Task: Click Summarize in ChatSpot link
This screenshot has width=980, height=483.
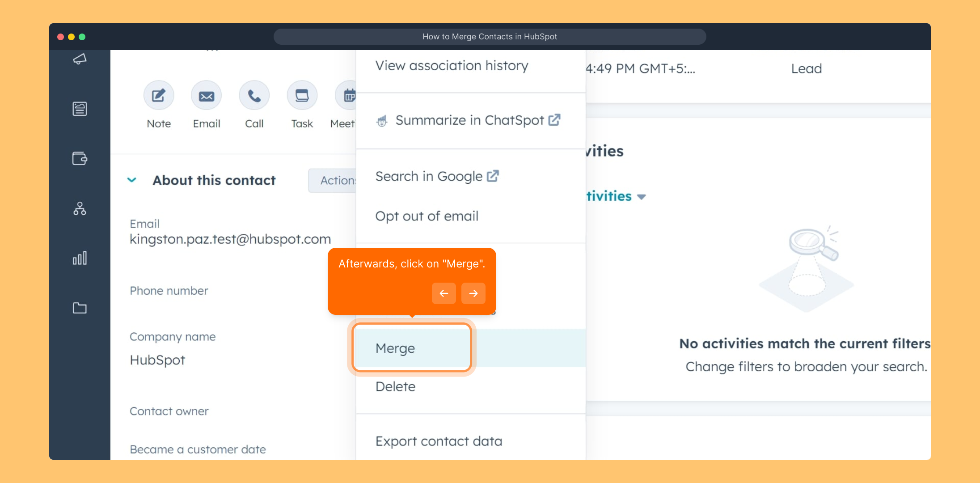Action: tap(469, 120)
